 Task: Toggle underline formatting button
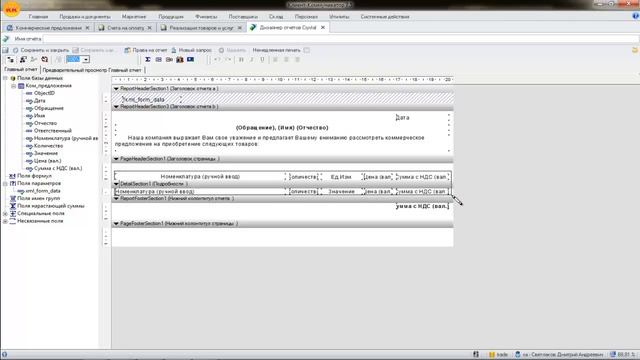pyautogui.click(x=262, y=60)
